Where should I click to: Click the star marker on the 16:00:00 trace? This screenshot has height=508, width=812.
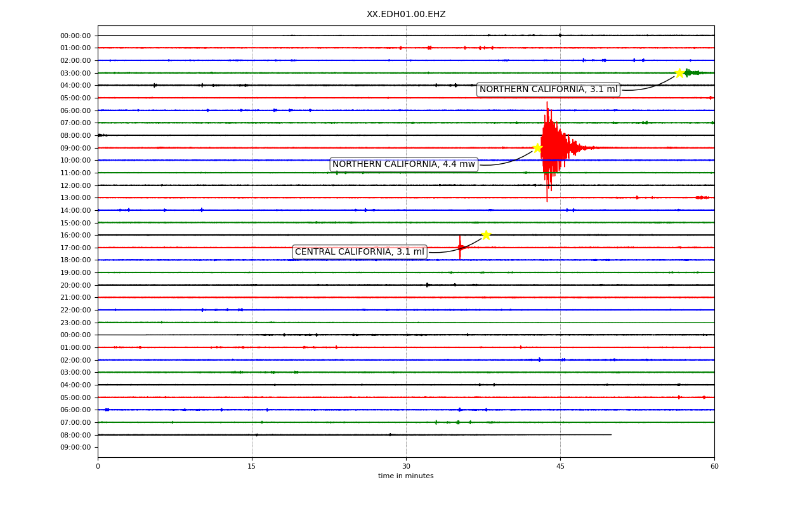(486, 235)
